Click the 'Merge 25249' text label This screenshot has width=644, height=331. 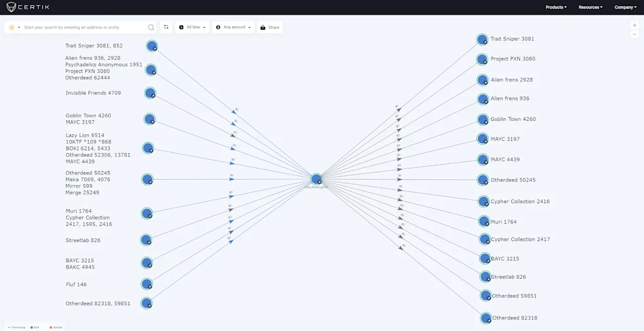tap(82, 193)
